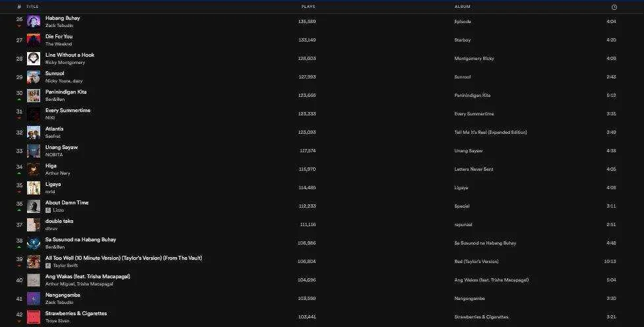Click rank number 33
The height and width of the screenshot is (327, 644).
(x=19, y=151)
